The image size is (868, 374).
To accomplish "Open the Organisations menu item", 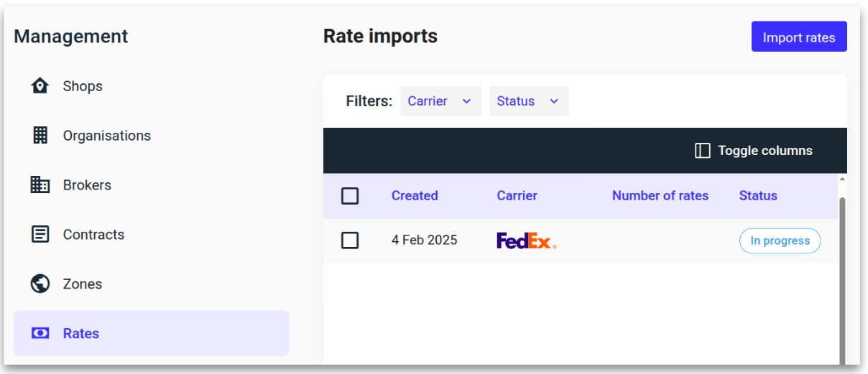I will [x=106, y=136].
